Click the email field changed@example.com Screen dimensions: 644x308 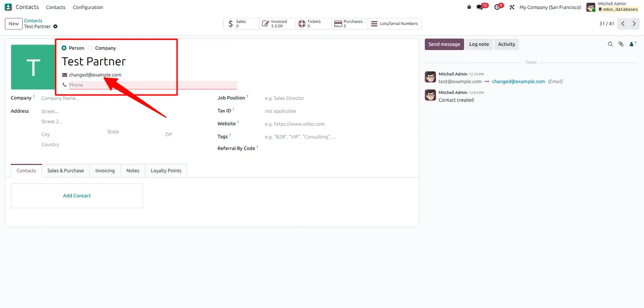coord(153,75)
